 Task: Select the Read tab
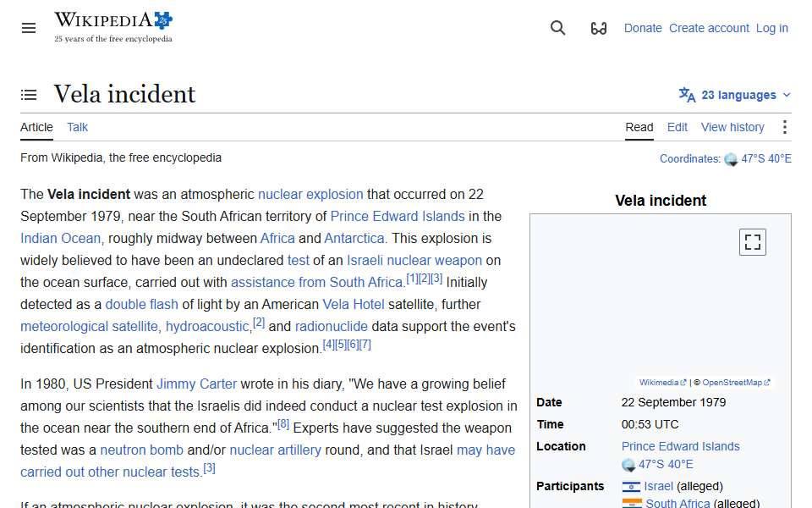click(639, 127)
